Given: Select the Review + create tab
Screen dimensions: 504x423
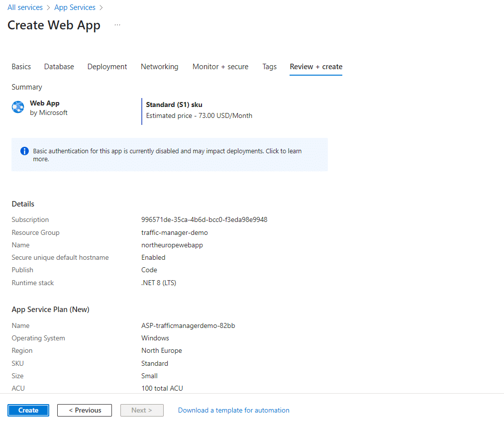Looking at the screenshot, I should point(316,67).
